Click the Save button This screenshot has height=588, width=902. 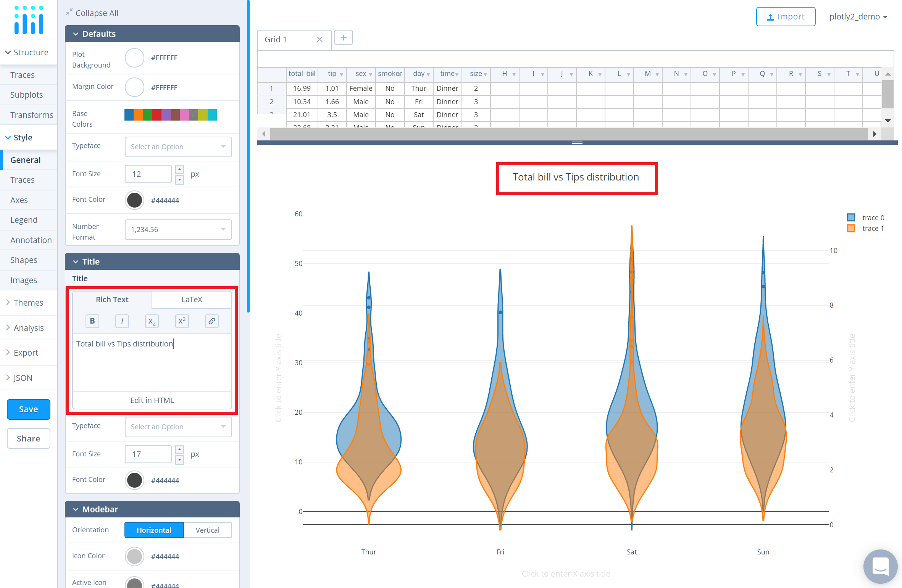tap(28, 409)
